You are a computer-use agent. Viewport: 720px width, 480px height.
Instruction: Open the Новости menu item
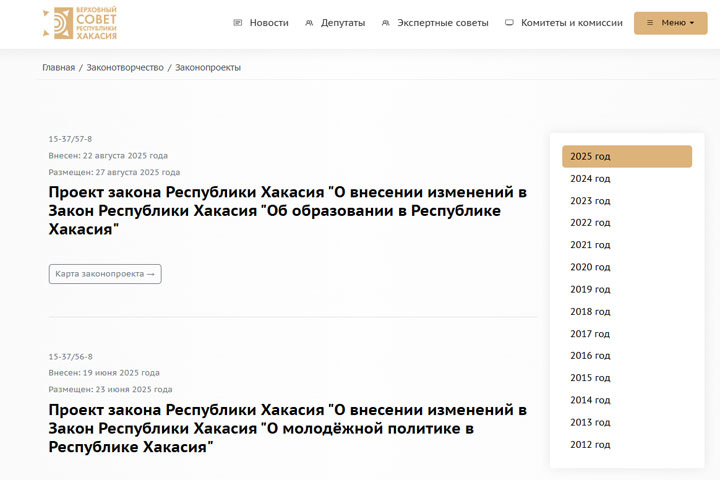point(269,23)
